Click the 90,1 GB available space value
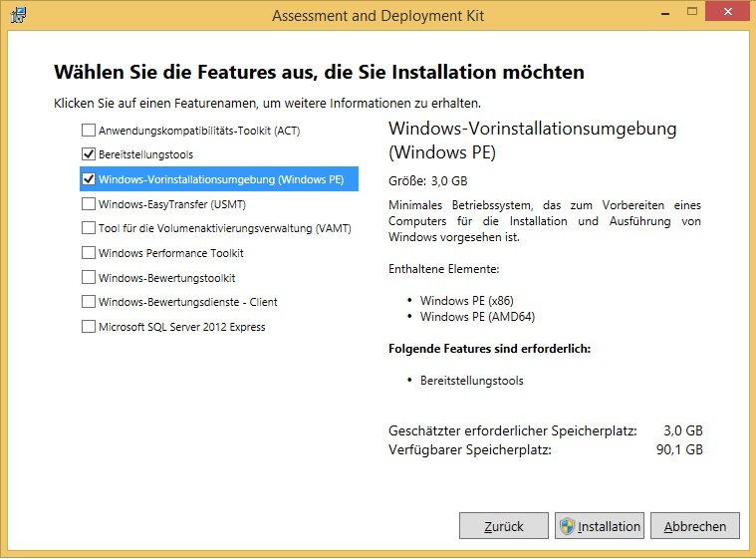The image size is (756, 559). (679, 449)
